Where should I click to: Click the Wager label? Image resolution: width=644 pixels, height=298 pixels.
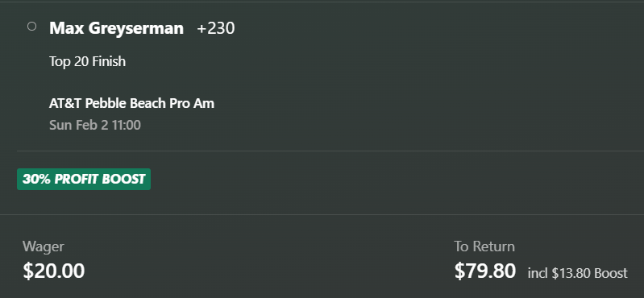tap(44, 246)
